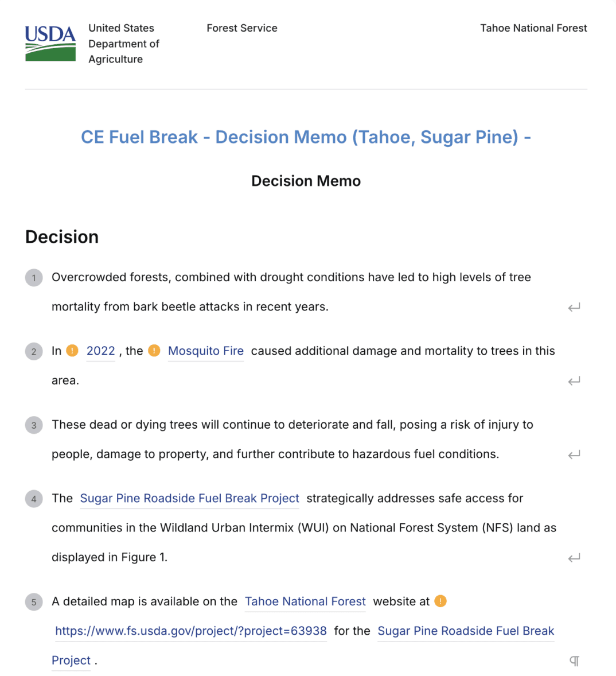The width and height of the screenshot is (616, 676).
Task: Click the warning icon before Mosquito Fire
Action: (x=154, y=351)
